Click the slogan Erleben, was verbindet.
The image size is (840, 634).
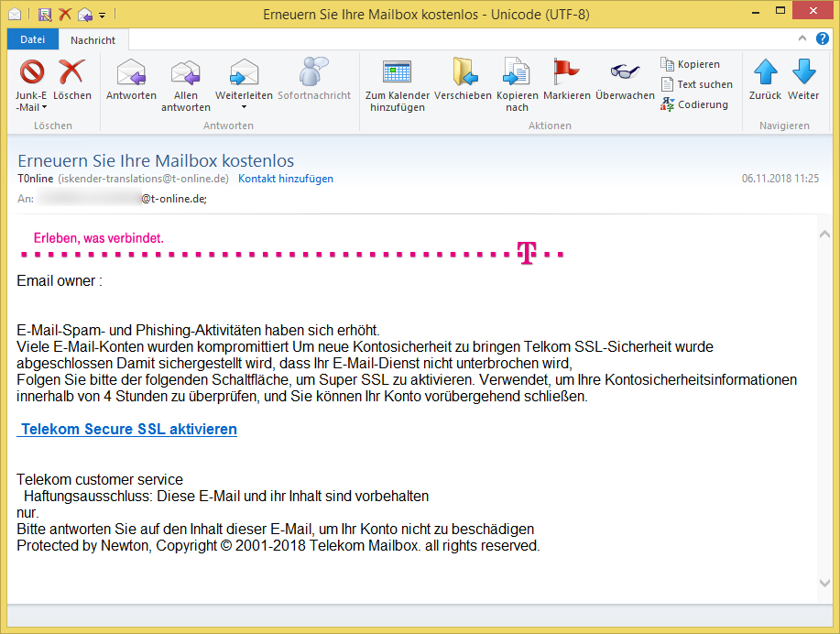tap(99, 238)
